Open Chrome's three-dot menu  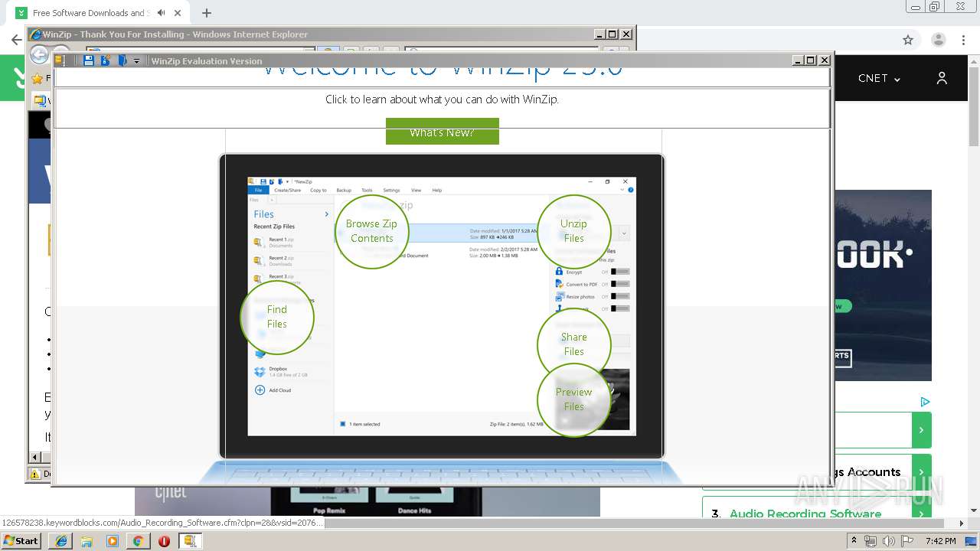[x=963, y=40]
